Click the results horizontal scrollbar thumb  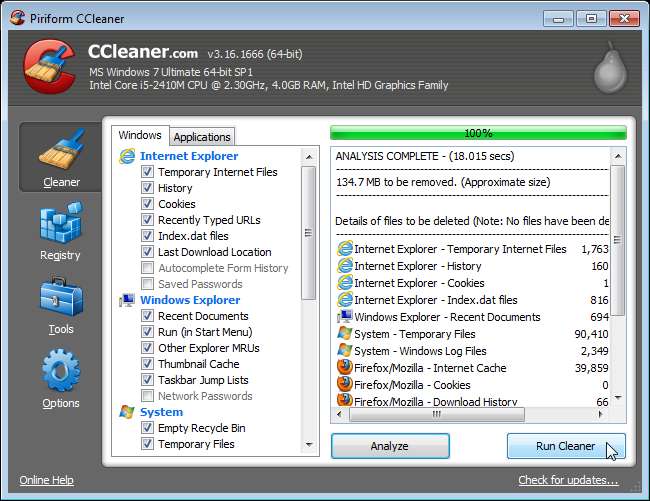437,414
